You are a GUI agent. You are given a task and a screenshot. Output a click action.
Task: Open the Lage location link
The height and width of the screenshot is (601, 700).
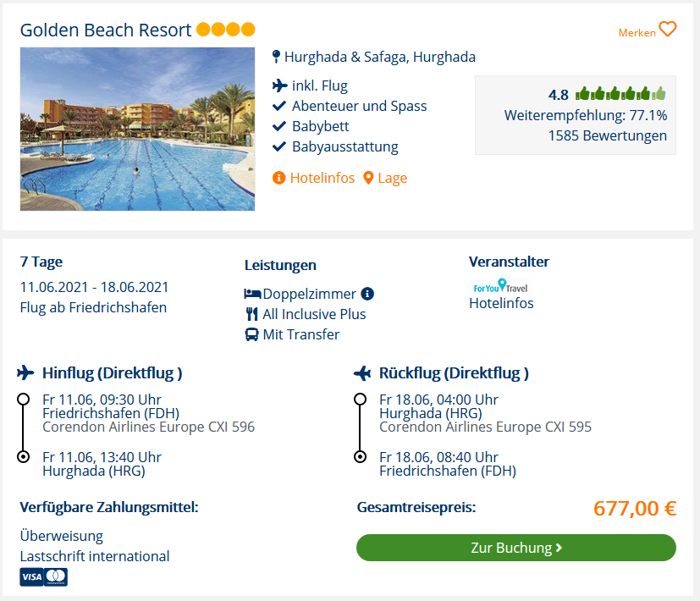pyautogui.click(x=393, y=178)
